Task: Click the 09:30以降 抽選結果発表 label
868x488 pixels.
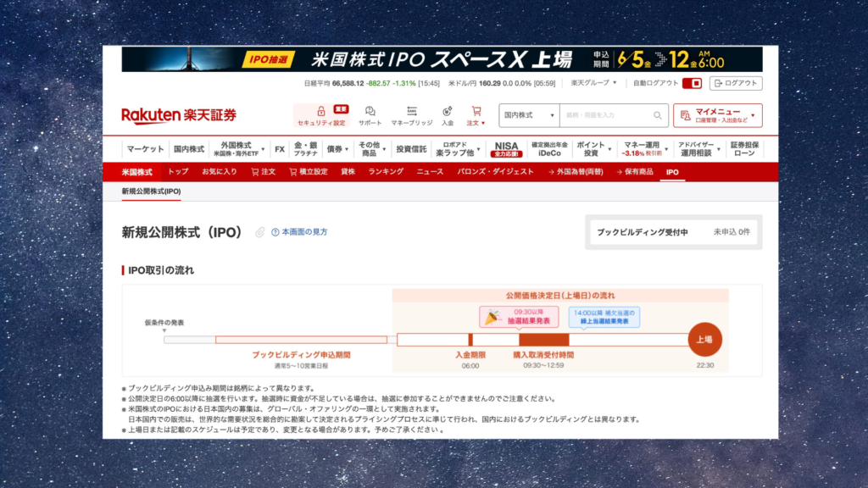Action: [519, 317]
